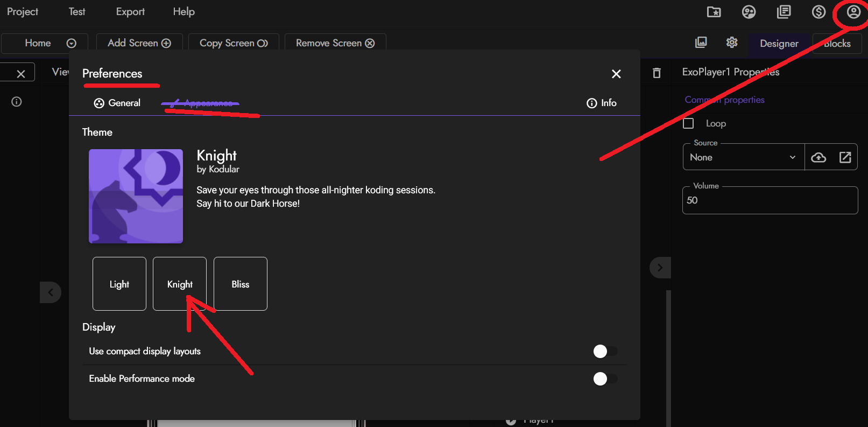Open the library books icon

point(784,12)
